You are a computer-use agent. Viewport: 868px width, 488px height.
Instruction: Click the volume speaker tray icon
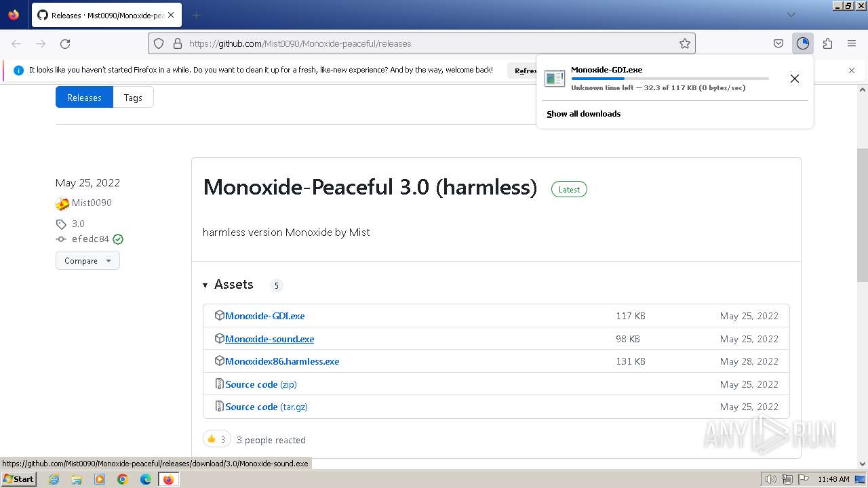point(771,479)
